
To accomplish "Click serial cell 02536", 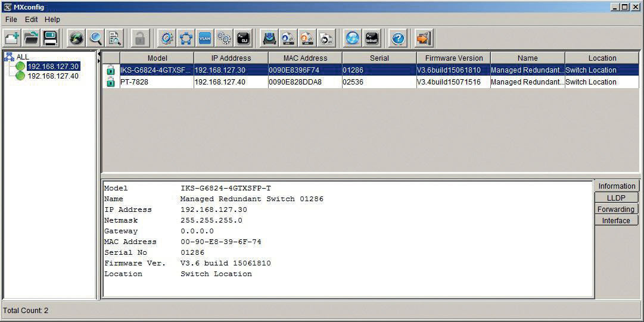I will [379, 82].
